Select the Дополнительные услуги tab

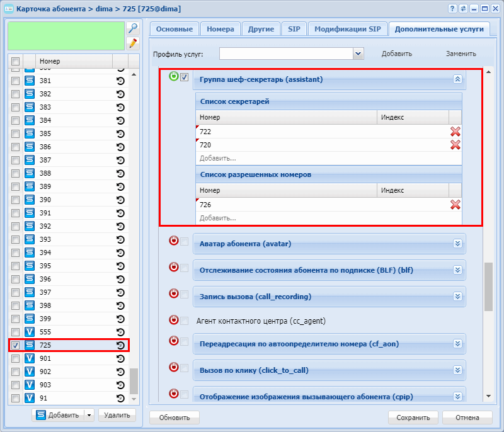click(439, 29)
